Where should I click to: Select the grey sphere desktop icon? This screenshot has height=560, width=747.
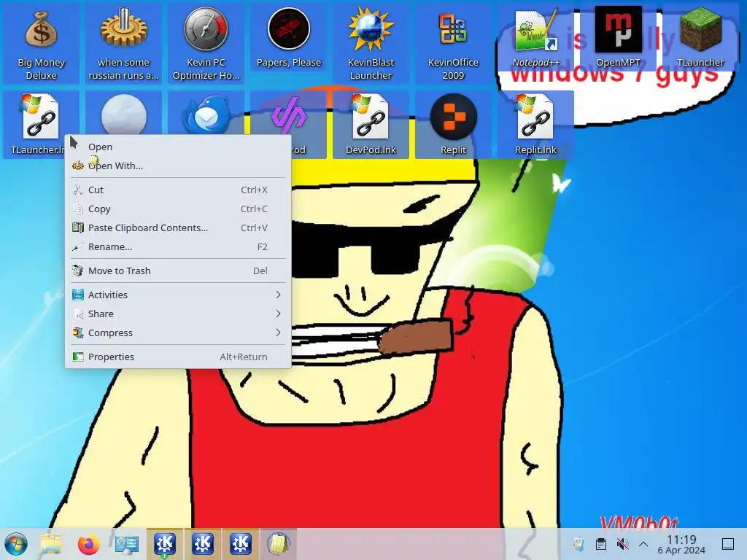point(123,114)
